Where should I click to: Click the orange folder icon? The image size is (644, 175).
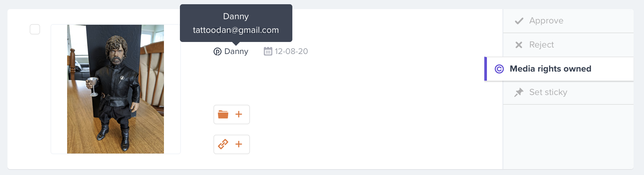[x=223, y=114]
